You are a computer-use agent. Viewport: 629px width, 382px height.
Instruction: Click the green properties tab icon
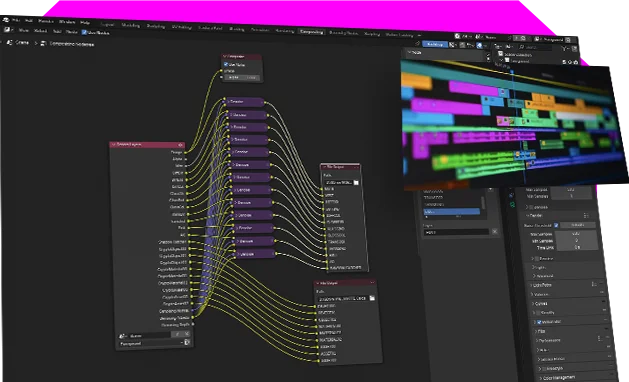(513, 205)
